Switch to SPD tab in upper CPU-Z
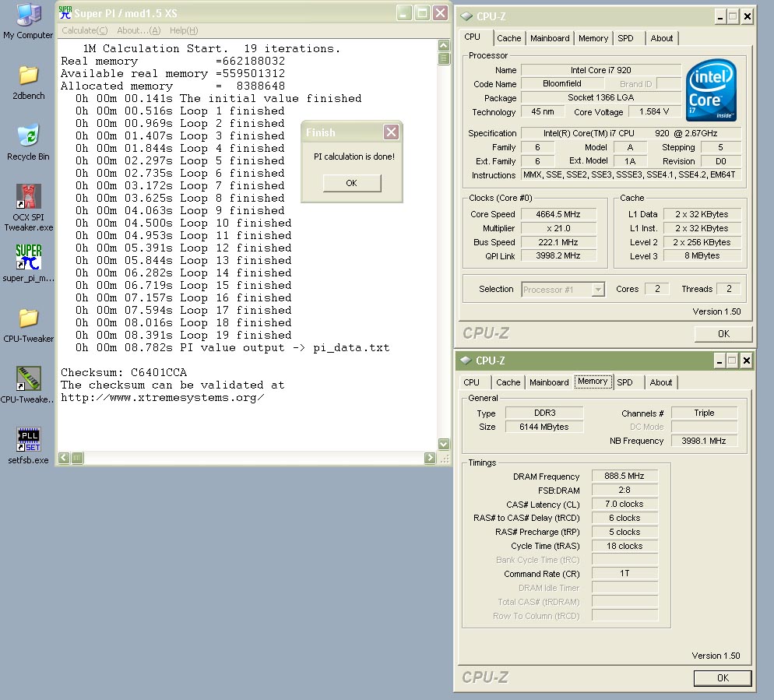Image resolution: width=774 pixels, height=700 pixels. 625,38
